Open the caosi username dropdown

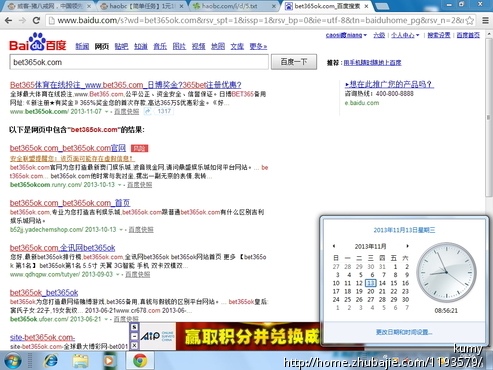coord(346,35)
